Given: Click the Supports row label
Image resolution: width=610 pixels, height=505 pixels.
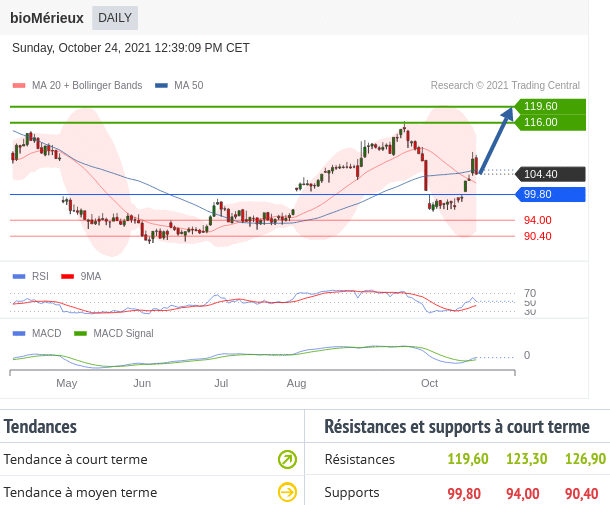Looking at the screenshot, I should (352, 493).
